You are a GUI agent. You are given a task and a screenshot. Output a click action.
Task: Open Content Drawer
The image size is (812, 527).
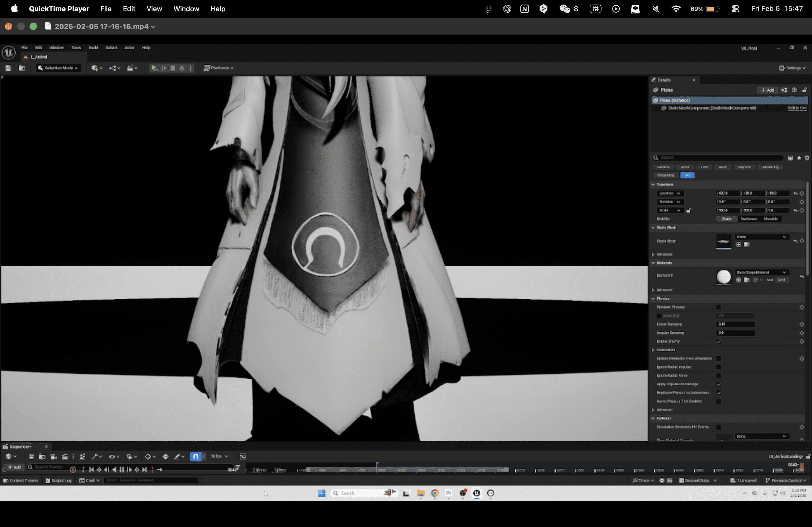(20, 480)
